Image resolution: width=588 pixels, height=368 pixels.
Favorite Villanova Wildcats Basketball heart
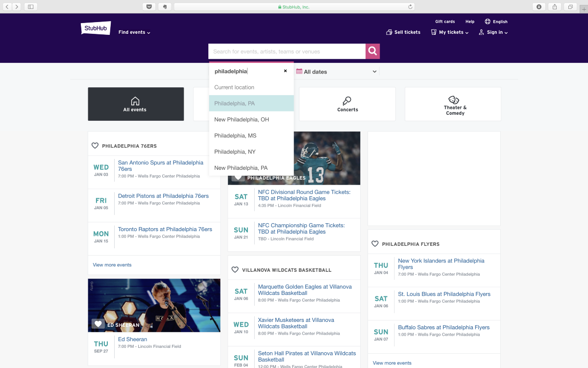(x=235, y=270)
